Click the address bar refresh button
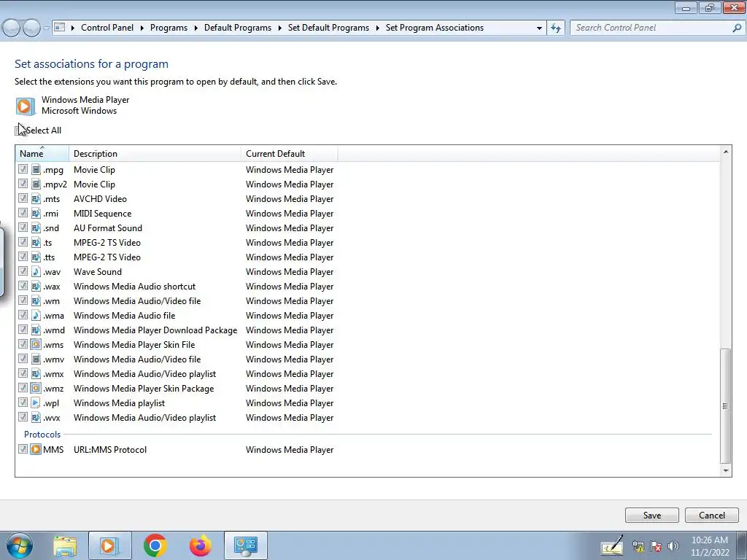This screenshot has width=747, height=560. click(x=556, y=28)
